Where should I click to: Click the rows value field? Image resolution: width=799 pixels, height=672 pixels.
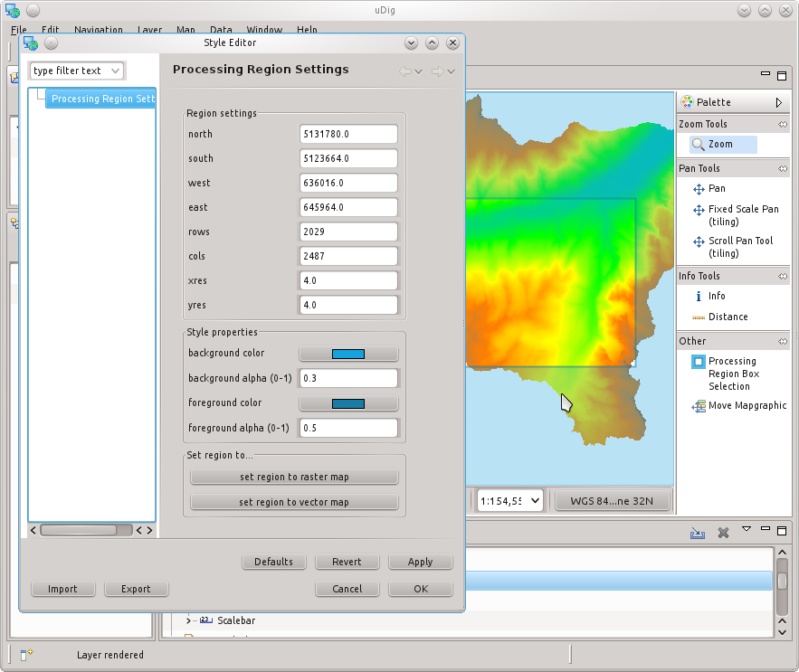click(x=348, y=232)
